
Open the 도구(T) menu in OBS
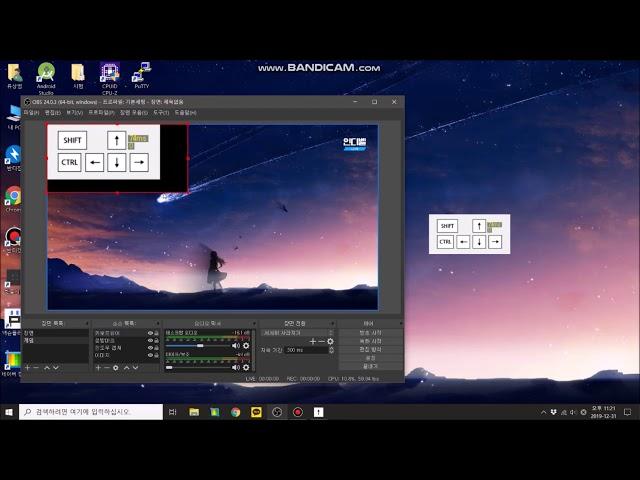(161, 112)
